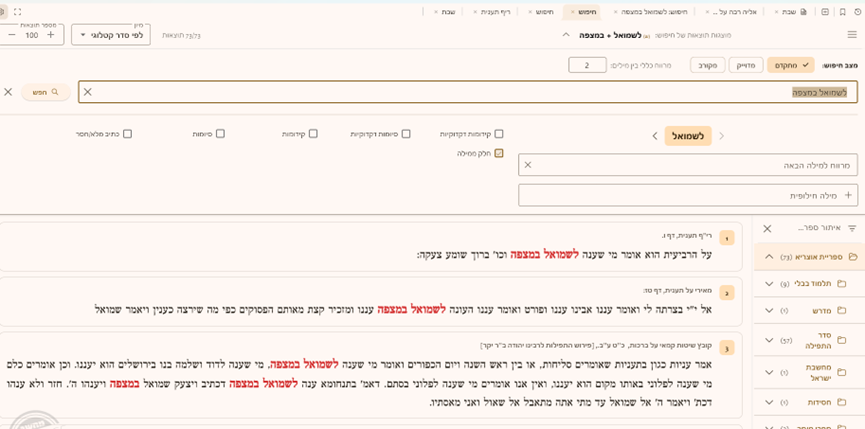Viewport: 865px width, 429px height.
Task: Collapse the ספריית אוצריא tree node
Action: pos(769,256)
